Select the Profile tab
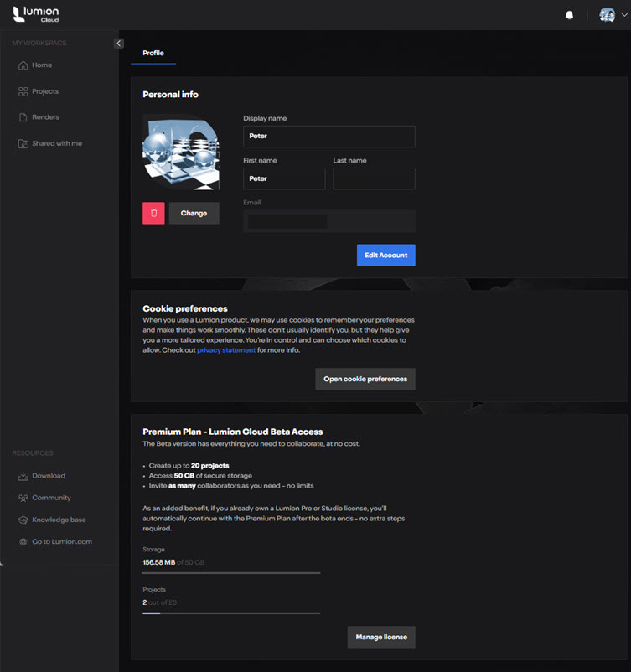This screenshot has height=672, width=631. [x=153, y=53]
